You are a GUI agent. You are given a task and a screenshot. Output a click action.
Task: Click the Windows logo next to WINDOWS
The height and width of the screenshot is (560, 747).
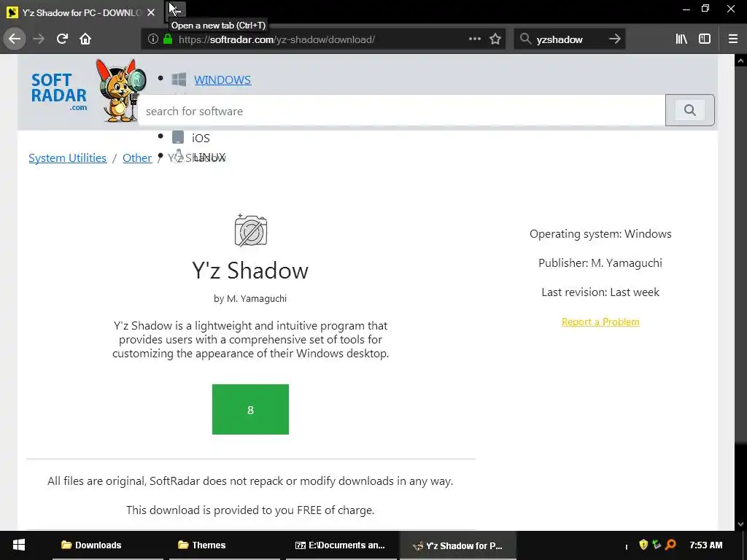pos(179,79)
